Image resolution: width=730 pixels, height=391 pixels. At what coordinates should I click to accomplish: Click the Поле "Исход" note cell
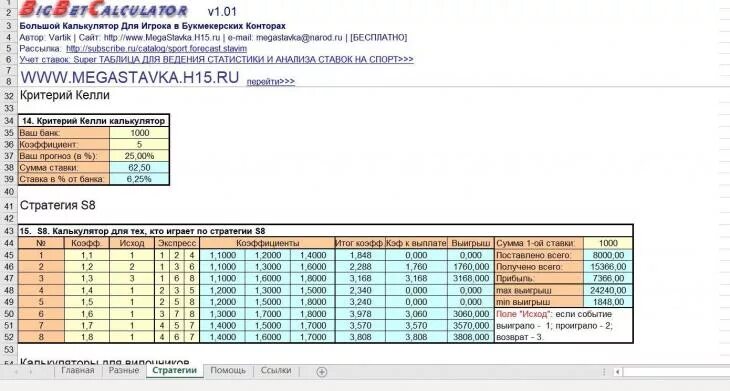[563, 325]
